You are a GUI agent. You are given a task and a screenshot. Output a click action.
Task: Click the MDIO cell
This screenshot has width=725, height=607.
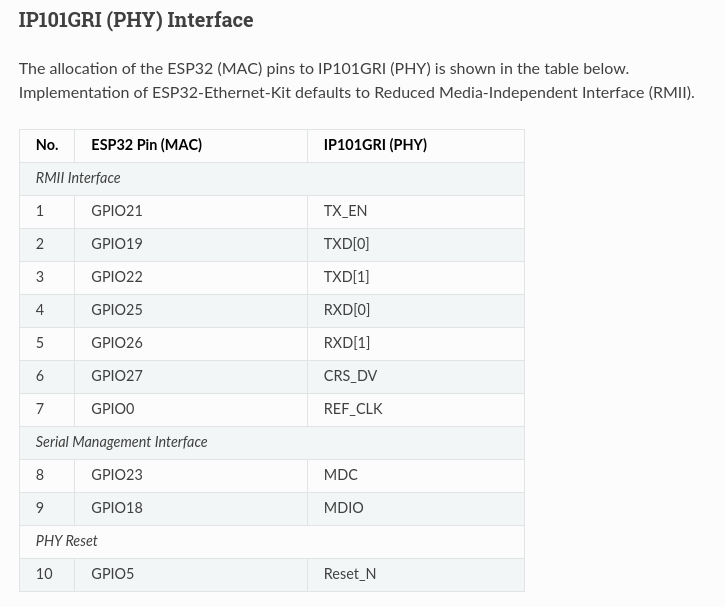coord(416,509)
